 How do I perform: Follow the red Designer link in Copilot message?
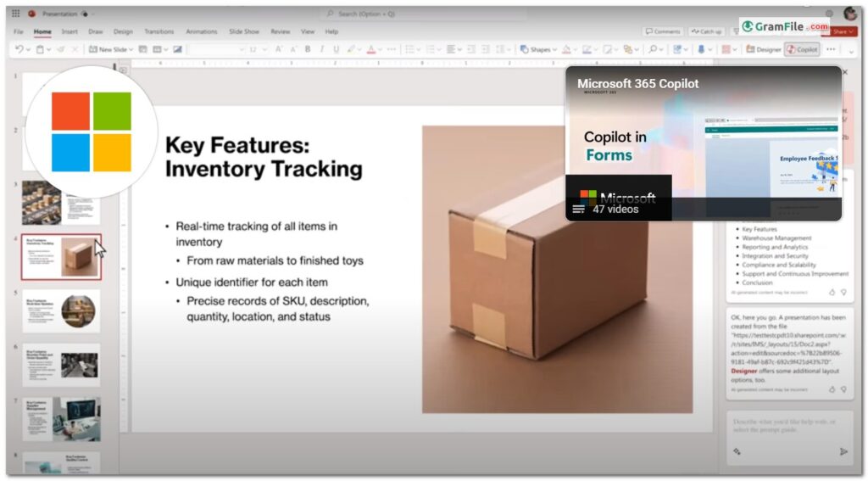[743, 371]
